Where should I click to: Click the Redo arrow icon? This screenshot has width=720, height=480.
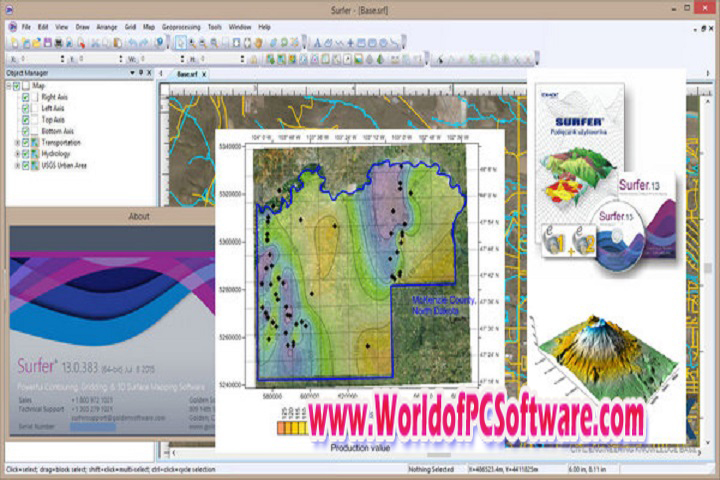point(144,43)
